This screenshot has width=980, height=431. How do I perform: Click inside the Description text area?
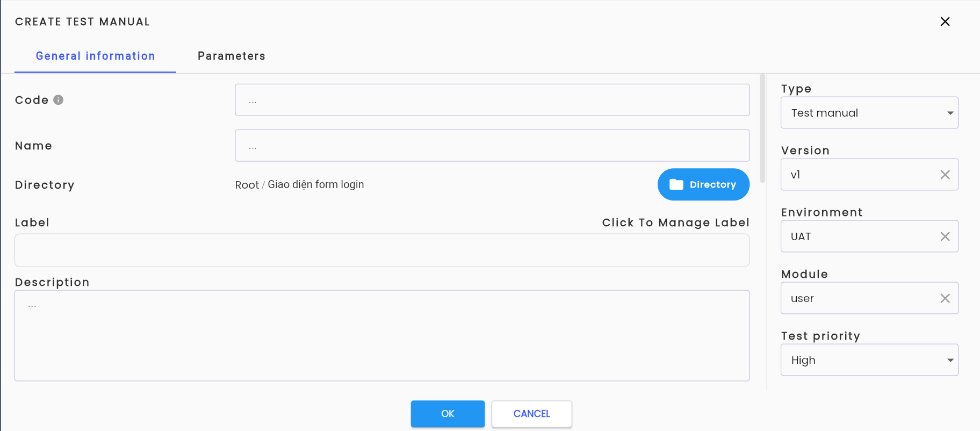point(382,336)
